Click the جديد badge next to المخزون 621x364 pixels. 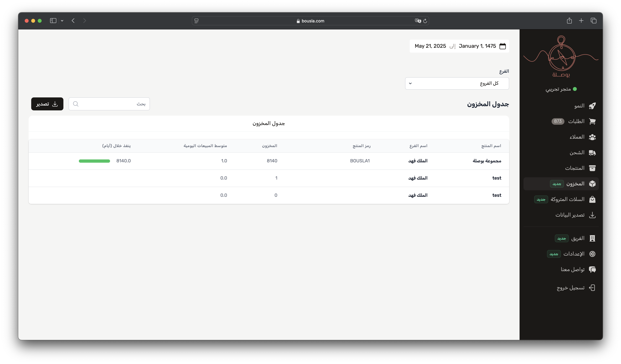(x=557, y=184)
